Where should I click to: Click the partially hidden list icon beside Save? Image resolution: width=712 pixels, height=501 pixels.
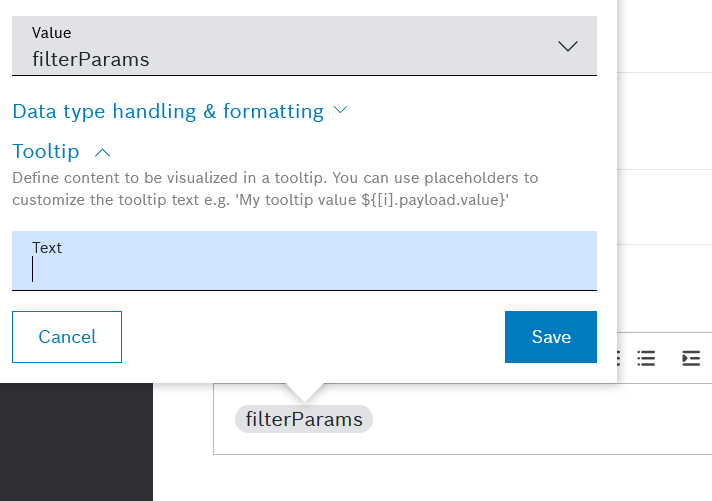coord(618,358)
